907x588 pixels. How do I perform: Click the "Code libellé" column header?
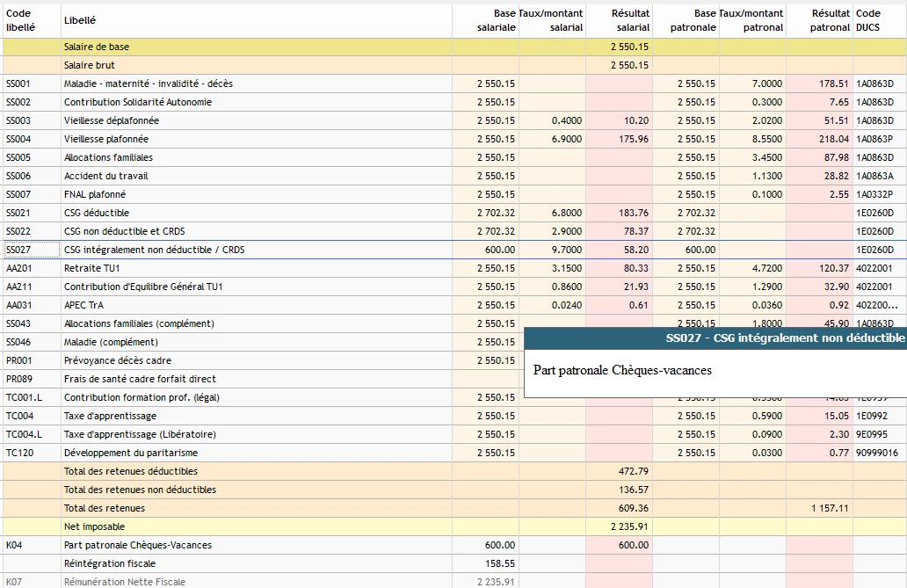coord(20,20)
